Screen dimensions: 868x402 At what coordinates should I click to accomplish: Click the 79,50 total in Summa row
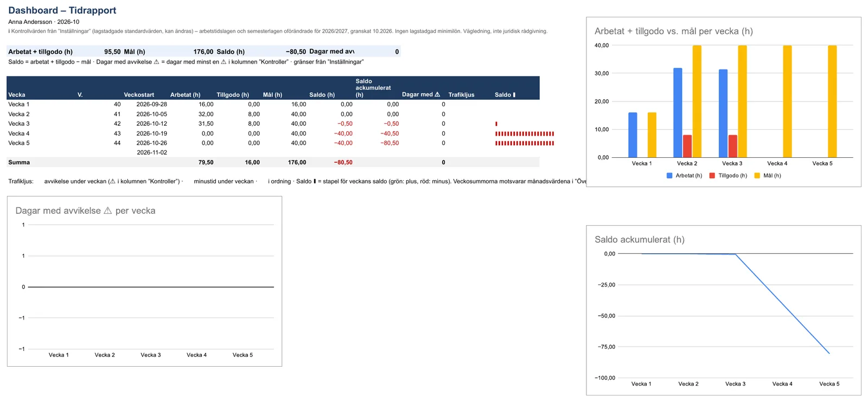point(206,162)
